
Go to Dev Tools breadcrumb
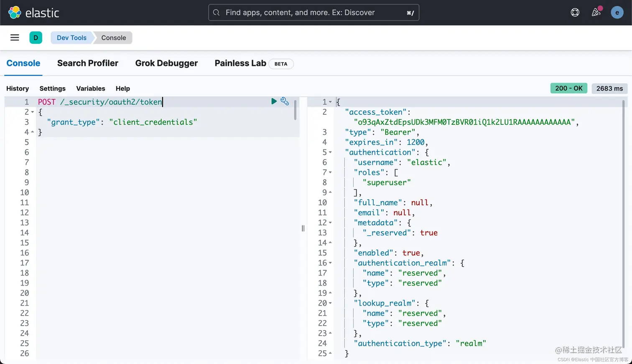[x=71, y=38]
